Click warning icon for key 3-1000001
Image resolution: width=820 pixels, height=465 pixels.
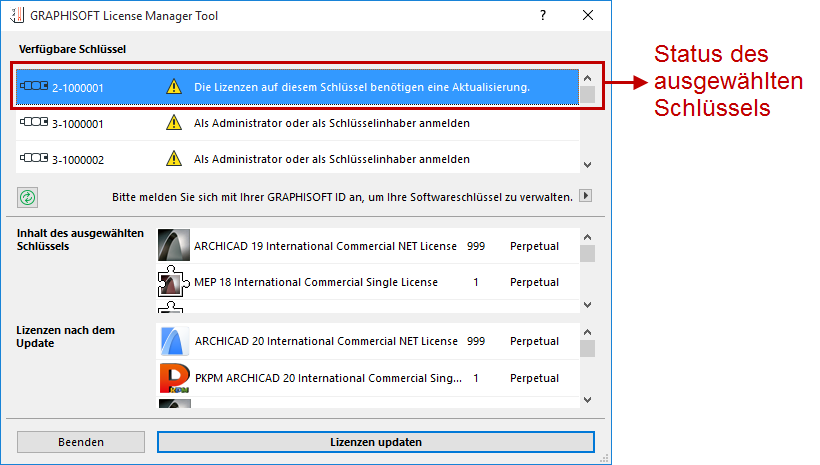pos(174,124)
